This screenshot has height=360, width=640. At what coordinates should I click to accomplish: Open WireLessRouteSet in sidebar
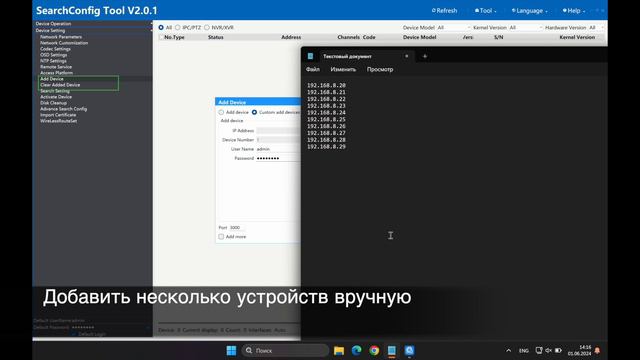[x=58, y=121]
